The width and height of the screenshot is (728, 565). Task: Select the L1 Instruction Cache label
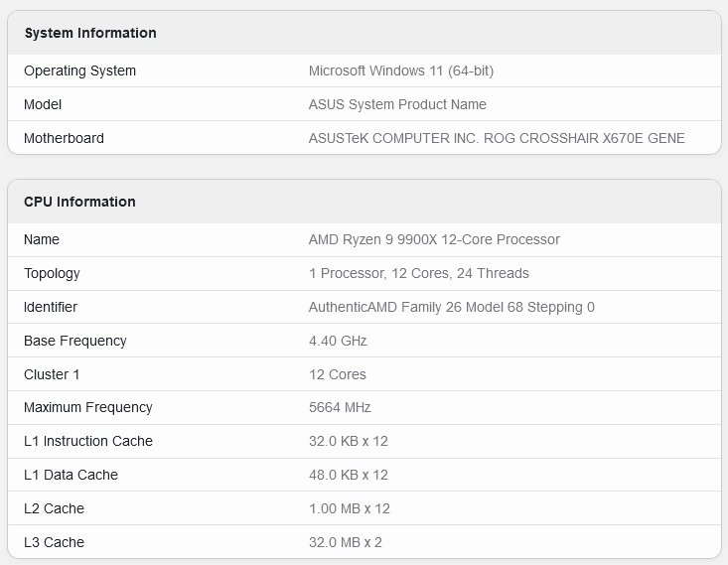pos(88,441)
